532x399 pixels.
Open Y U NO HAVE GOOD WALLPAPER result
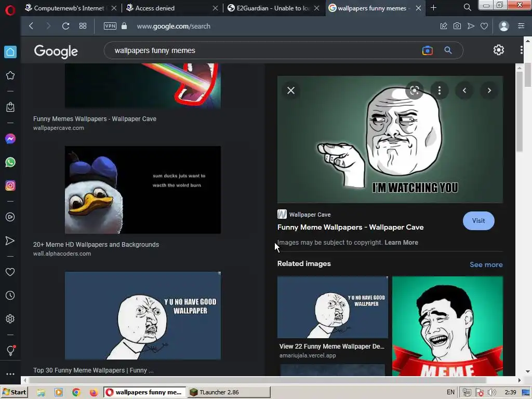pos(143,315)
